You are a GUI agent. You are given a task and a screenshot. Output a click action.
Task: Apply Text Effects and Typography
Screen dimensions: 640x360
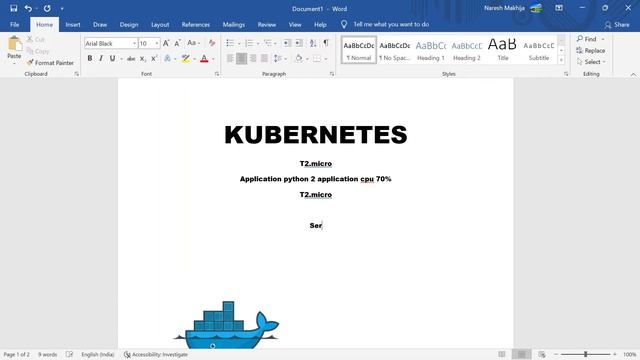(167, 59)
